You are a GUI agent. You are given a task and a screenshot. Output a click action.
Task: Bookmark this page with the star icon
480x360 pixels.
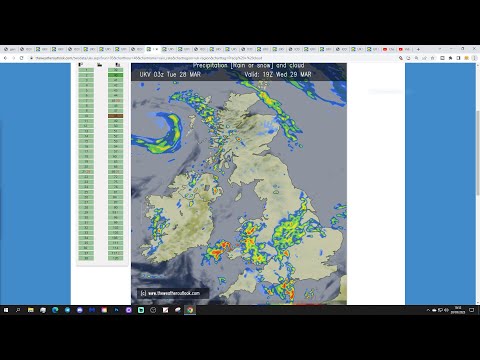[433, 58]
